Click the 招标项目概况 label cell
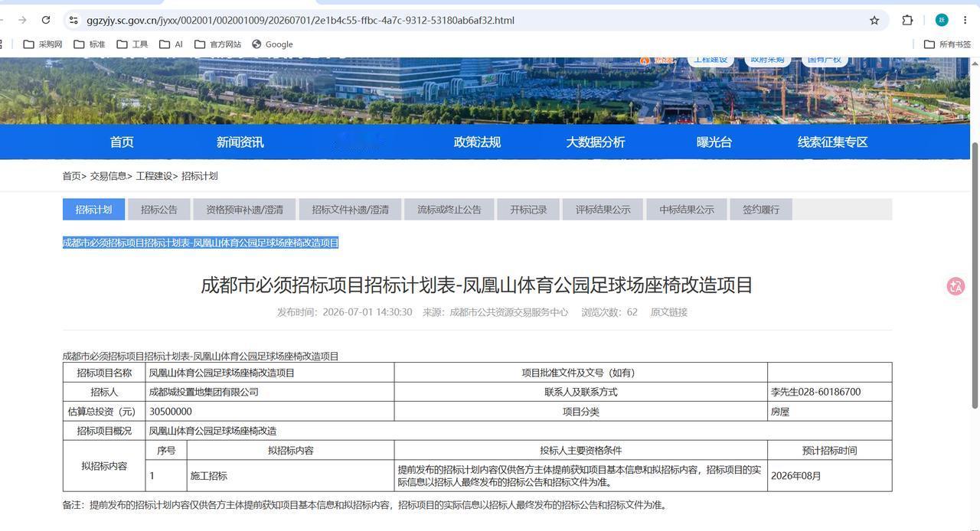 (x=104, y=431)
